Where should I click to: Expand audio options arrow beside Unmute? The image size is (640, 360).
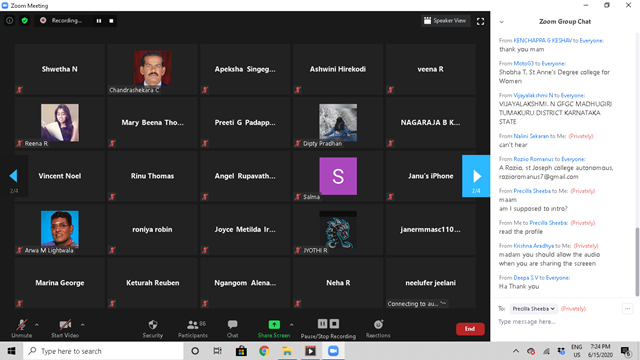click(x=37, y=325)
